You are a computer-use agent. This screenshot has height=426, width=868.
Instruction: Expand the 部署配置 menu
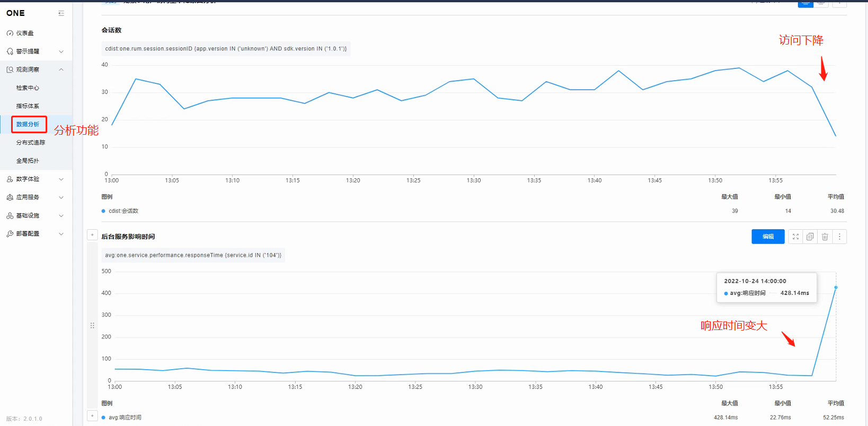coord(36,234)
